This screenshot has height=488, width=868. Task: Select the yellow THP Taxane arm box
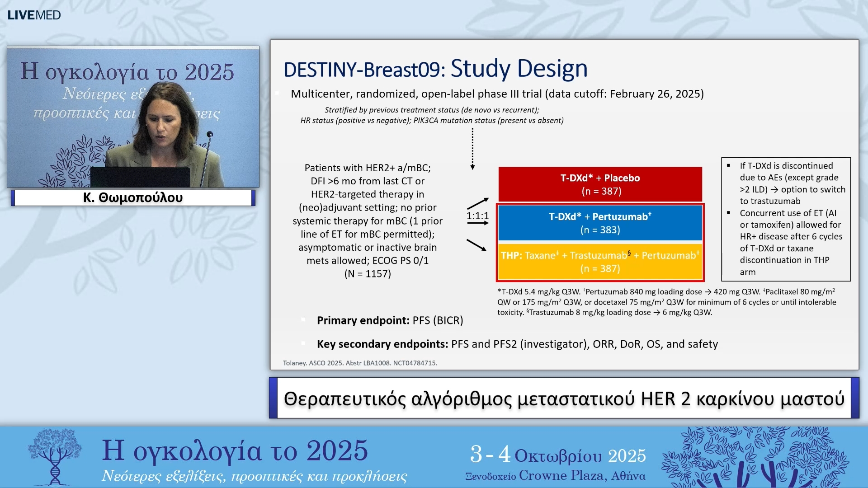point(600,262)
